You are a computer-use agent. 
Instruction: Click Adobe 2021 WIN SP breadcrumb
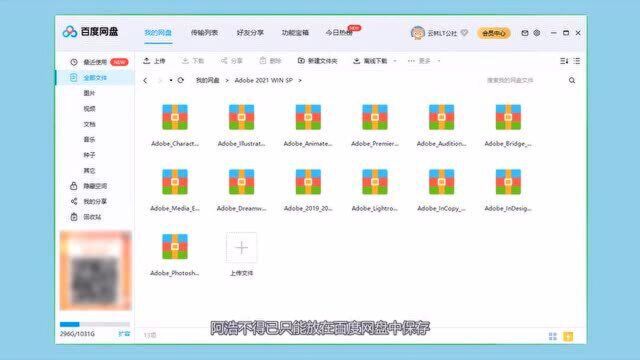264,80
